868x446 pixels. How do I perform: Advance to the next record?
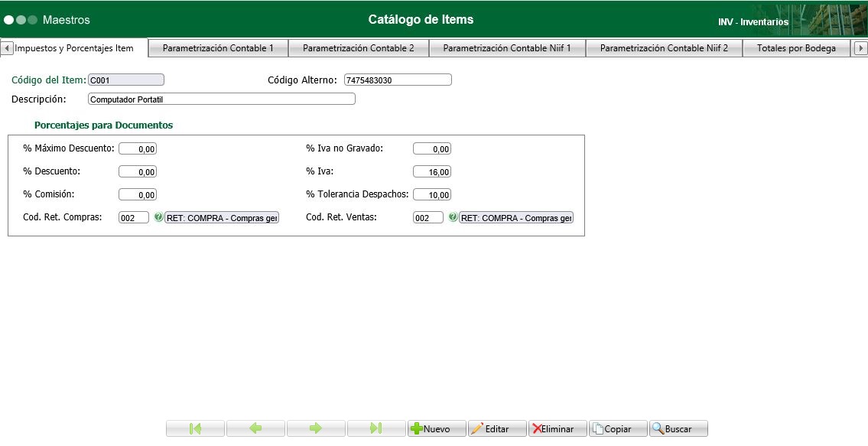pyautogui.click(x=316, y=428)
